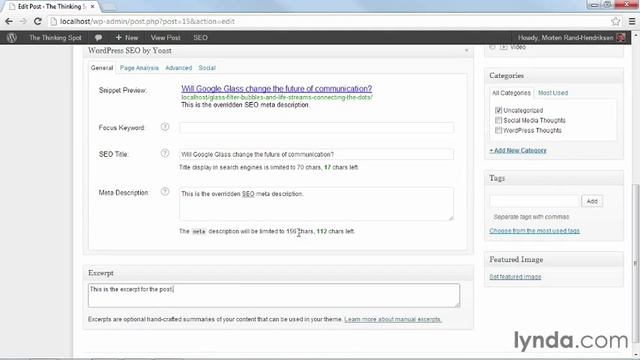This screenshot has height=360, width=640.
Task: Click into the SEO Title field
Action: coord(316,154)
